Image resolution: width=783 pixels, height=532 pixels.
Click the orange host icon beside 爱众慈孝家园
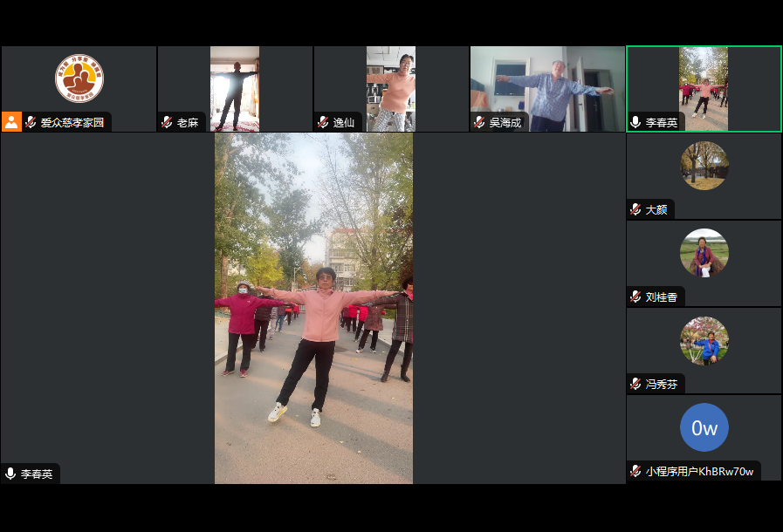click(x=11, y=122)
